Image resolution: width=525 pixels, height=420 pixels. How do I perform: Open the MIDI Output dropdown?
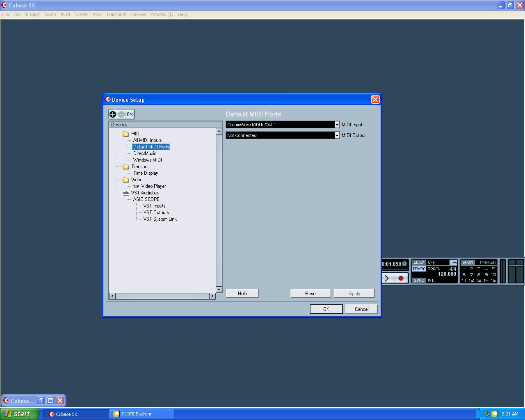337,135
